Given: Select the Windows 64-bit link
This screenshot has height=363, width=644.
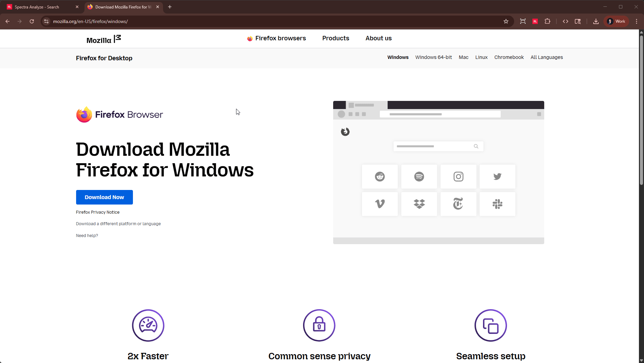Looking at the screenshot, I should click(434, 57).
